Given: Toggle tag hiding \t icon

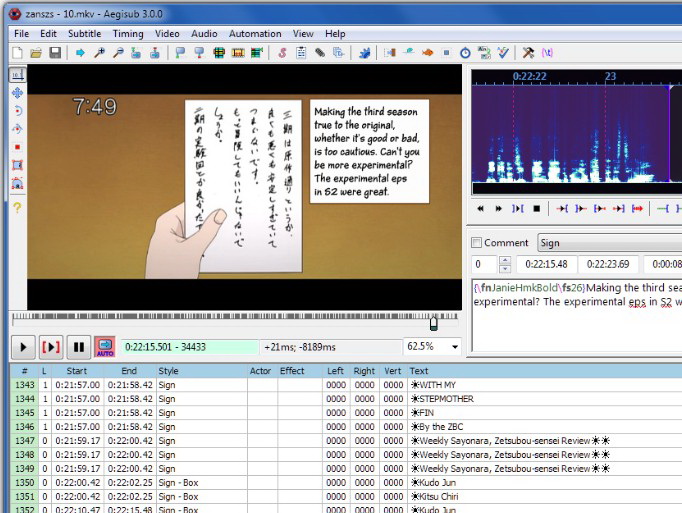Looking at the screenshot, I should (547, 53).
